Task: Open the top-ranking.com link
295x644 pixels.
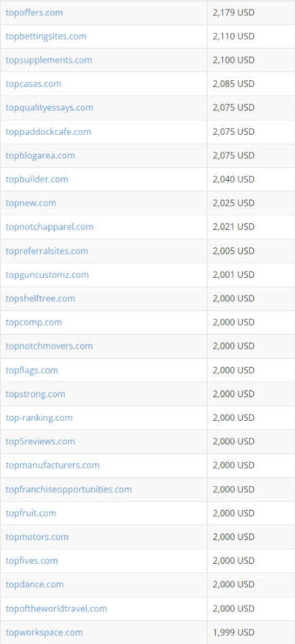Action: coord(39,417)
